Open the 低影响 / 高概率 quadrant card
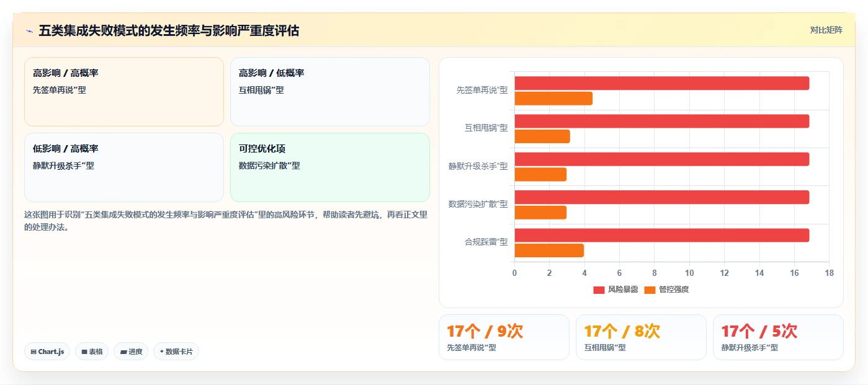Image resolution: width=868 pixels, height=385 pixels. click(x=124, y=167)
